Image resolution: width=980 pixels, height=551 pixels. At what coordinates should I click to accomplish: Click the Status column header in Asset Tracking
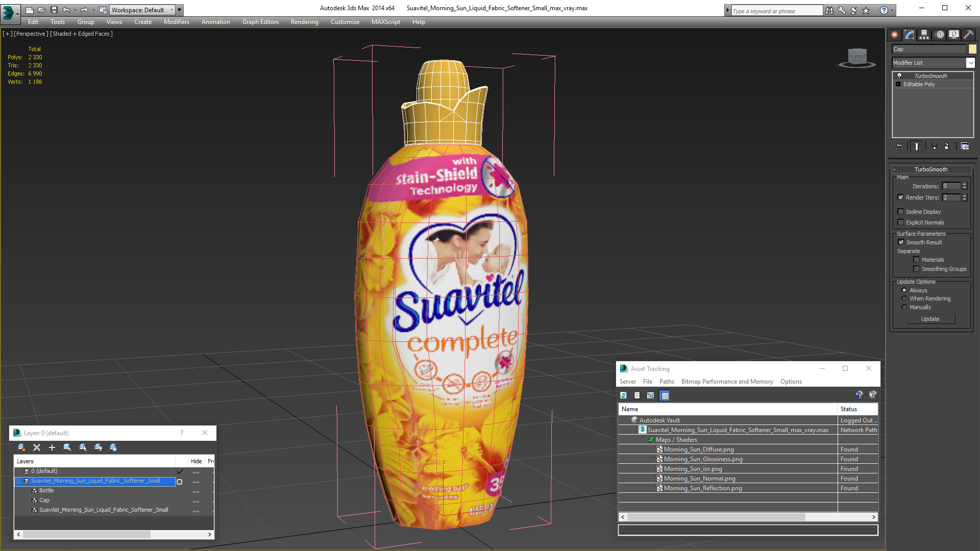coord(857,409)
